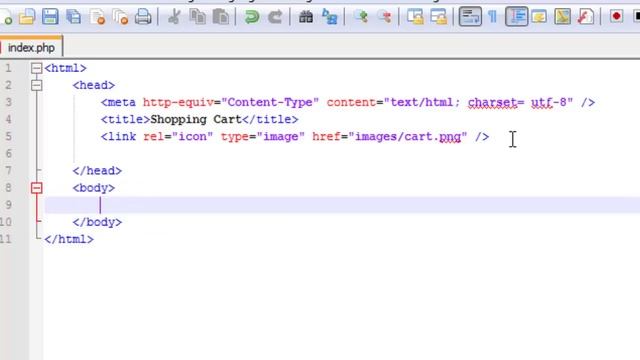Zoom out with the magnifier minus icon

click(x=384, y=17)
